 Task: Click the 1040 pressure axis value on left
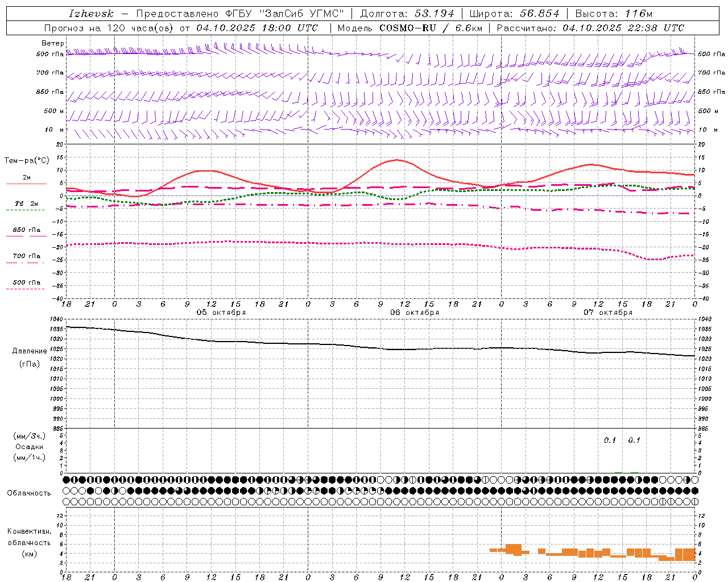pos(56,319)
